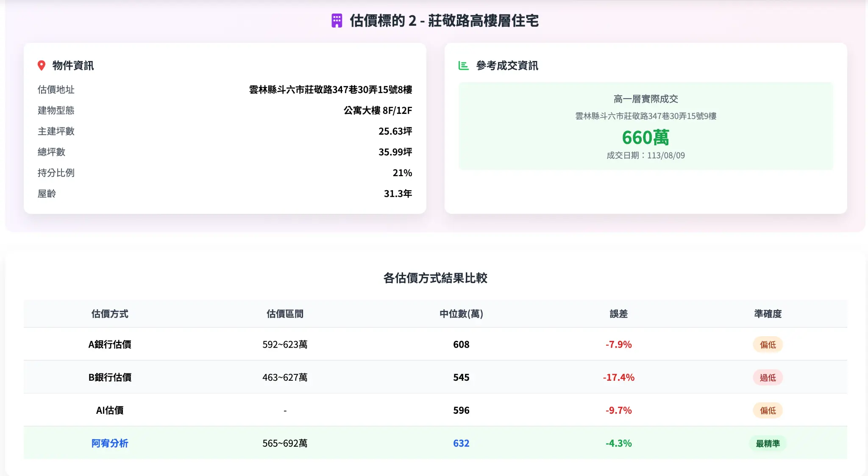Click the green 660萬 transaction price

[x=646, y=137]
